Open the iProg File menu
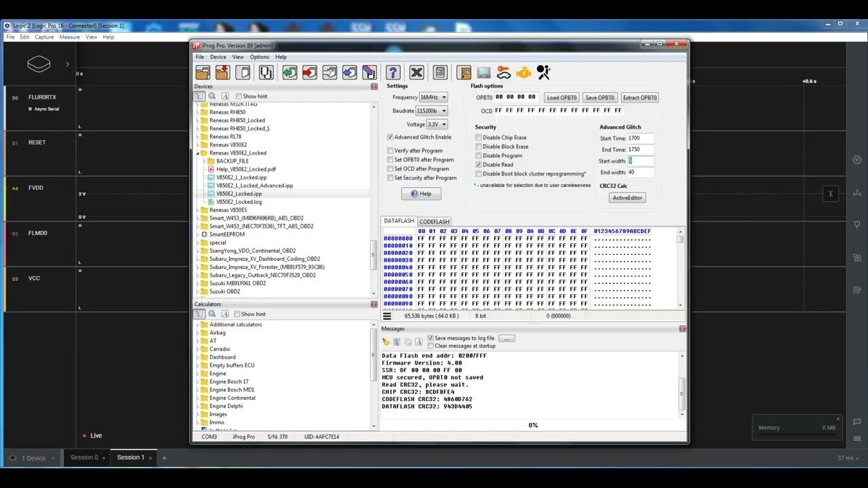The height and width of the screenshot is (488, 868). (x=200, y=57)
